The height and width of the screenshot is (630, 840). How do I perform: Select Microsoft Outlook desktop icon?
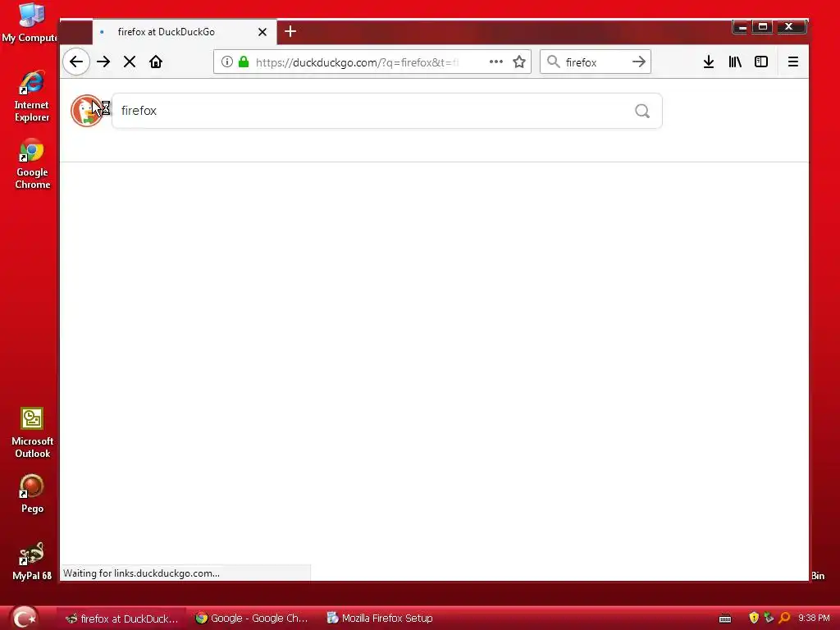click(32, 433)
